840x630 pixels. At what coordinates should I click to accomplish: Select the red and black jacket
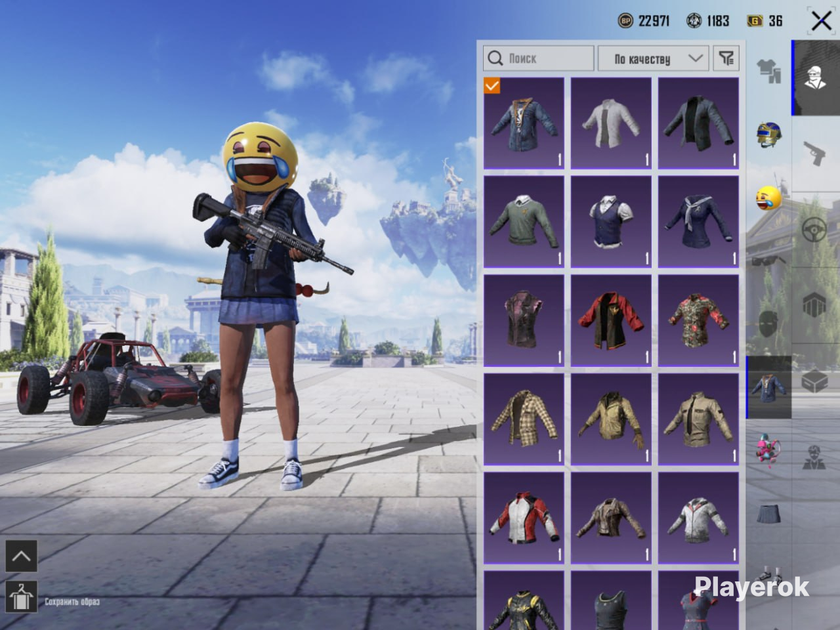point(611,320)
